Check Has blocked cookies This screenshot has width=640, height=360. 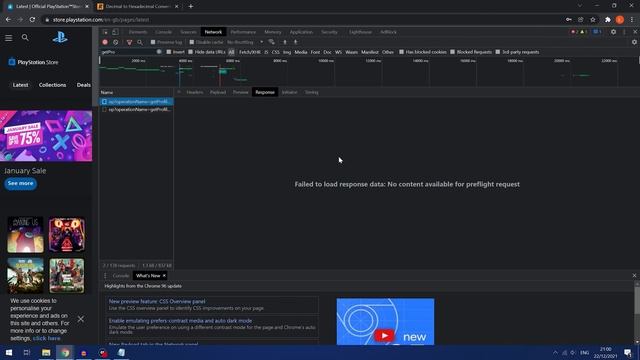tap(401, 52)
